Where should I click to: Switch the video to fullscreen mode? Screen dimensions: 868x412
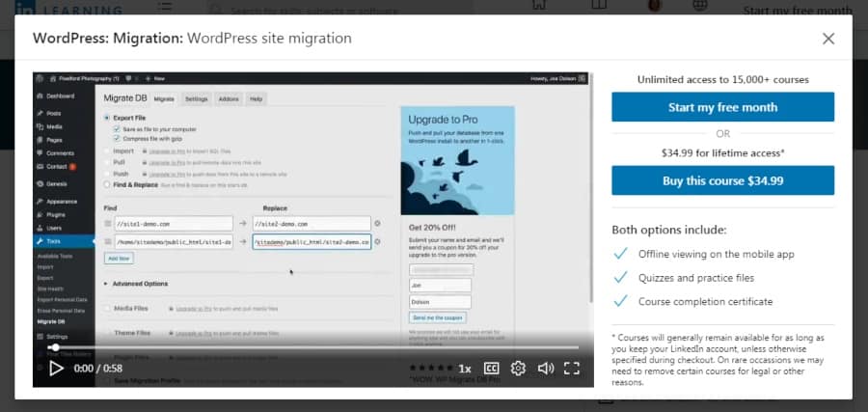pos(571,369)
